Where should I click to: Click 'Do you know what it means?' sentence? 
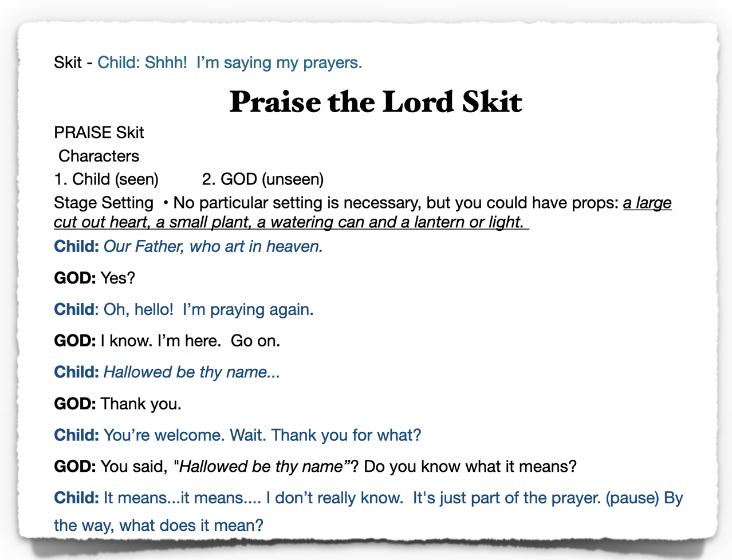470,467
